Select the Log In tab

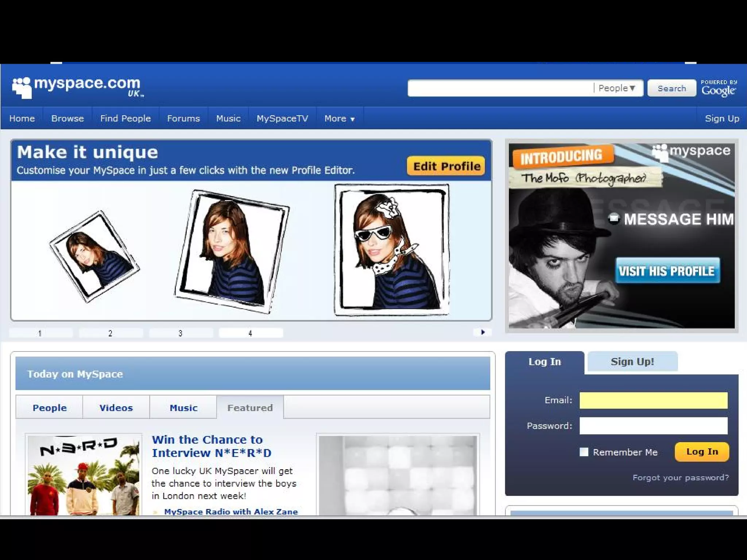[x=545, y=362]
